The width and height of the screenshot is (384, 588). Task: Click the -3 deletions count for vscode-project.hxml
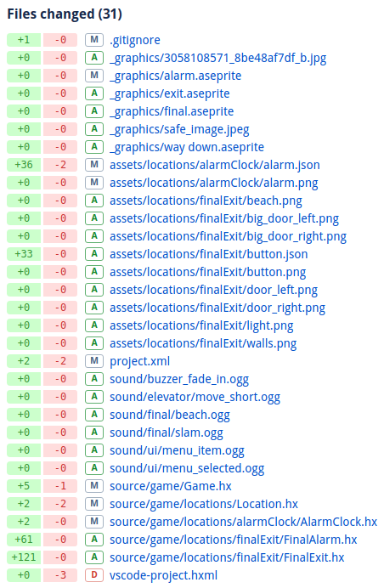pos(60,575)
